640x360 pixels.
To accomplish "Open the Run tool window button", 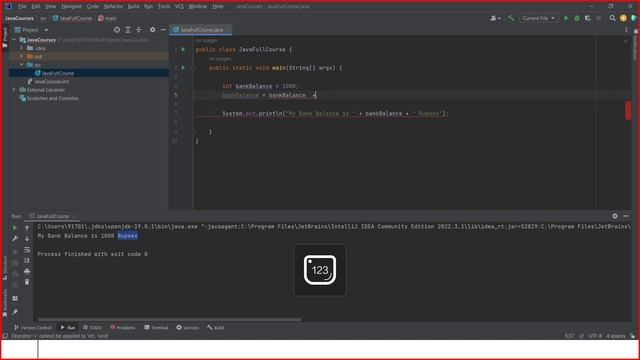I will 68,328.
